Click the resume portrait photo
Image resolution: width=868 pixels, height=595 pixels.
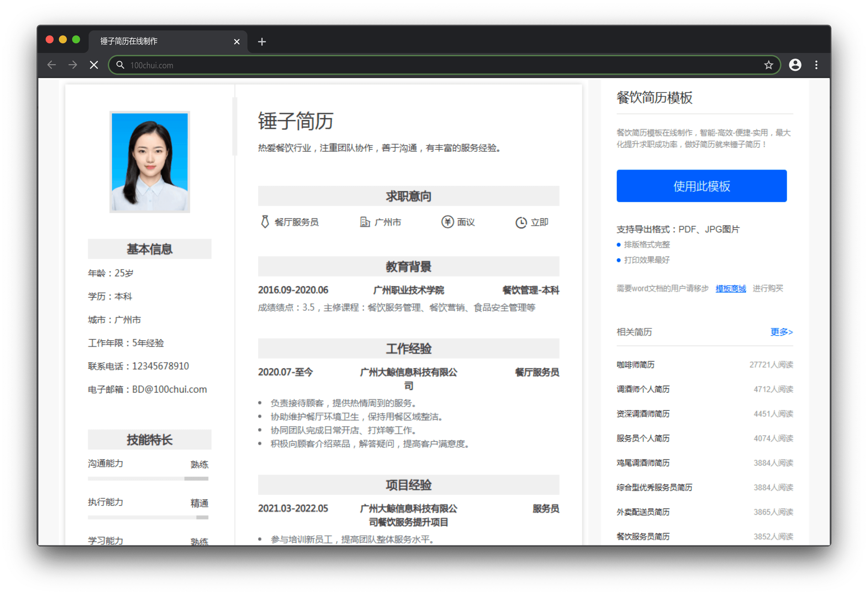(x=150, y=162)
